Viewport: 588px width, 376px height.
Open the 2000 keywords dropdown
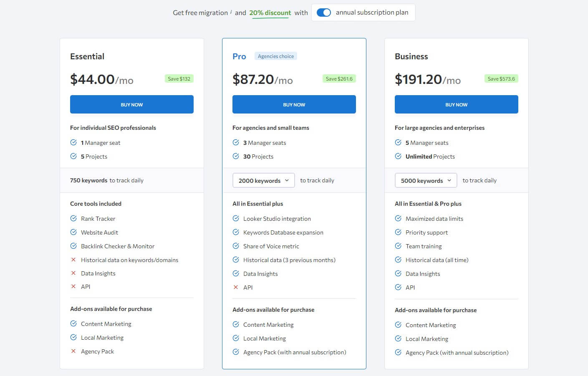(x=263, y=180)
